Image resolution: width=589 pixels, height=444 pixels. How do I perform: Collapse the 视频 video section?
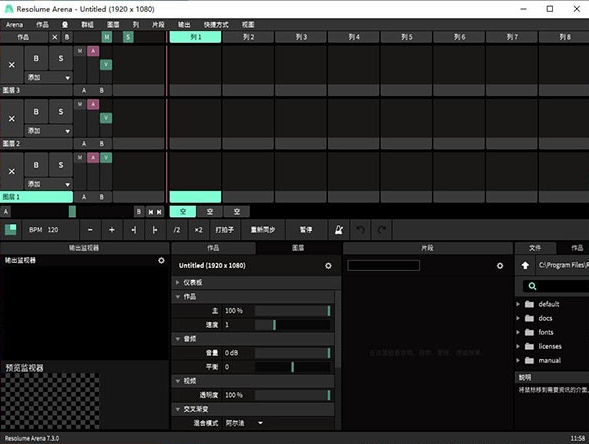pos(178,381)
